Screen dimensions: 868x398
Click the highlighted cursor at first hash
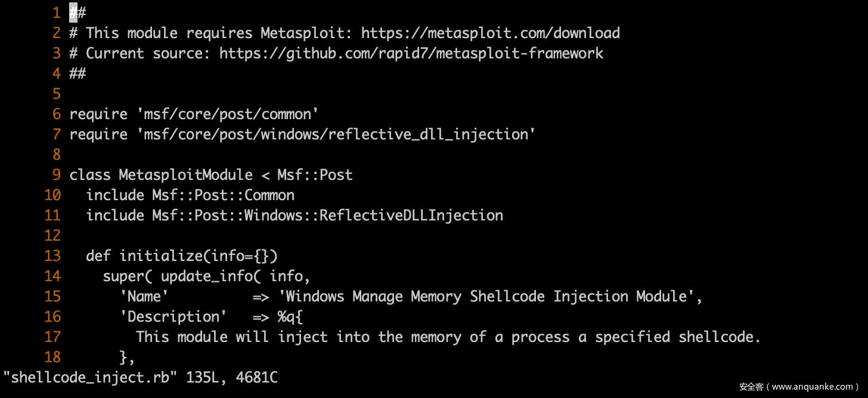73,13
